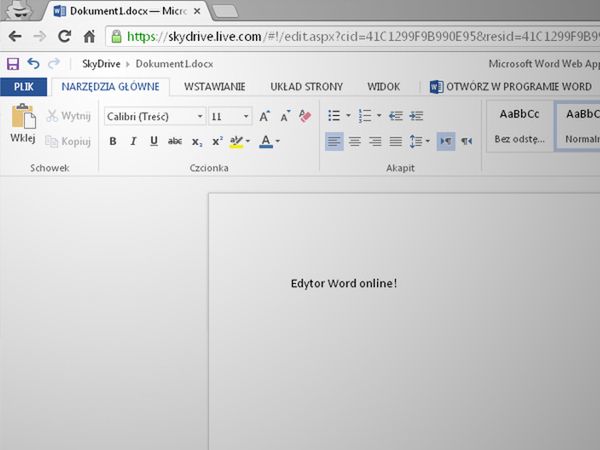Image resolution: width=600 pixels, height=450 pixels.
Task: Clear formatting with the eraser icon
Action: [305, 116]
